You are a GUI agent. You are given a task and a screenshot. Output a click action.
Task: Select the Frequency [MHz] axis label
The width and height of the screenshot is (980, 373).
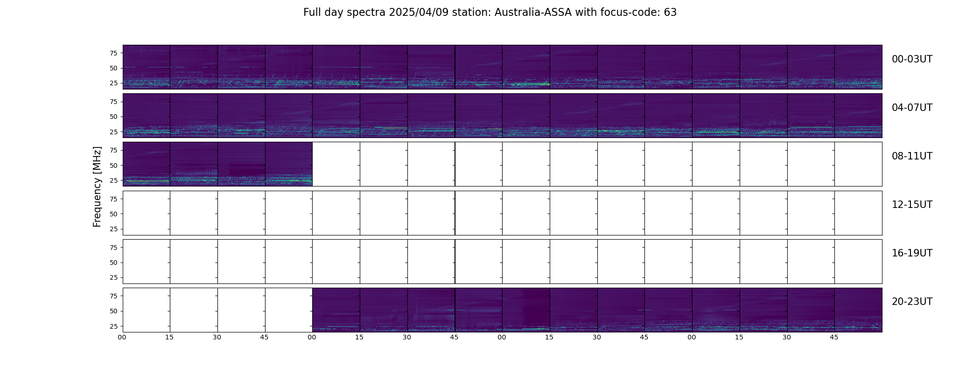point(97,187)
